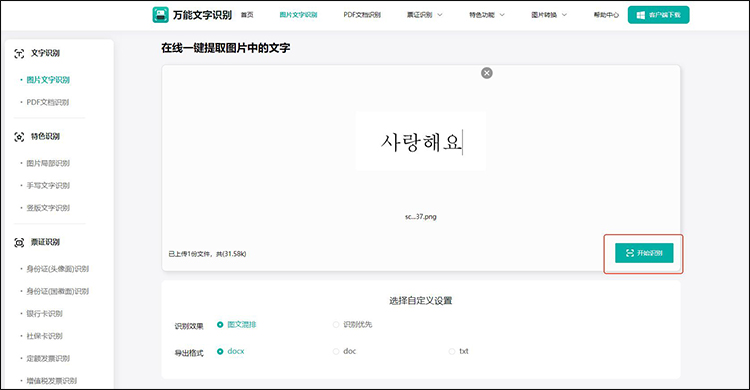
Task: Select the 图文混排 recognition effect option
Action: coord(236,324)
